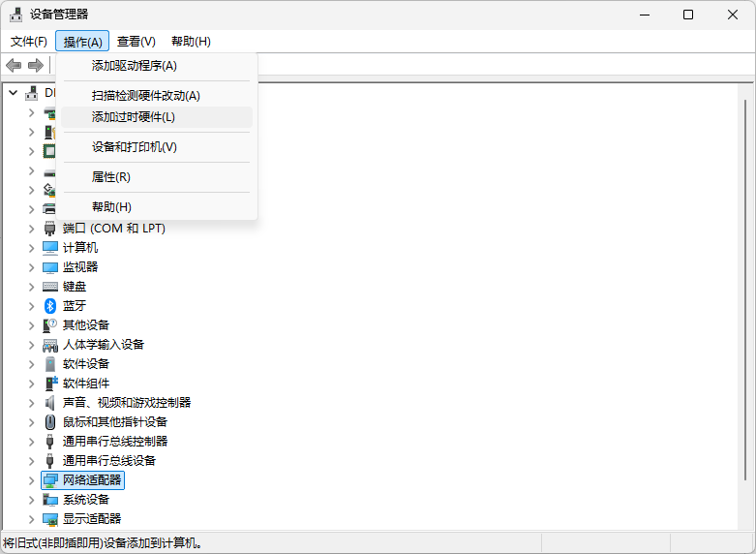Choose 帮助(H) in the dropdown menu
The width and height of the screenshot is (756, 554).
point(157,207)
